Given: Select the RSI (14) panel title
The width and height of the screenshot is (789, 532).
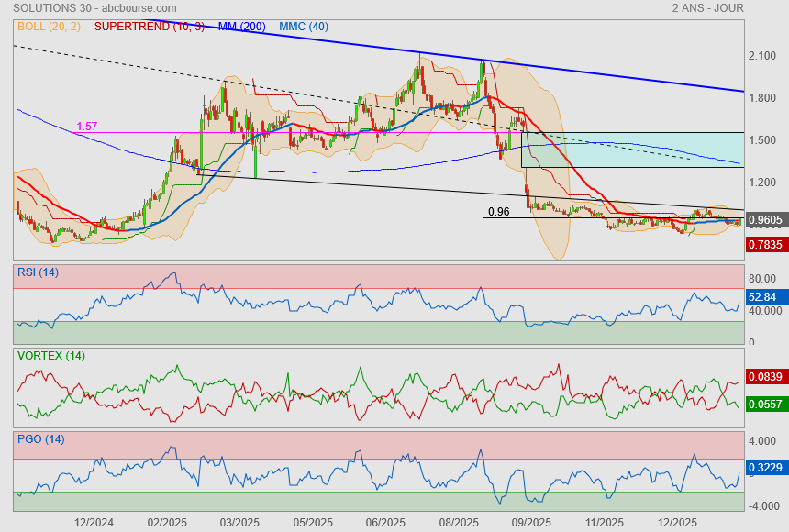Looking at the screenshot, I should click(38, 272).
